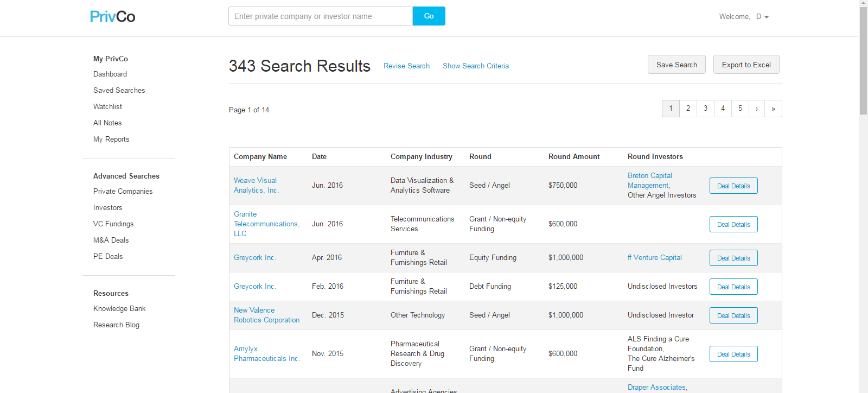Viewport: 868px width, 393px height.
Task: Click Show Search Criteria link
Action: coord(476,66)
